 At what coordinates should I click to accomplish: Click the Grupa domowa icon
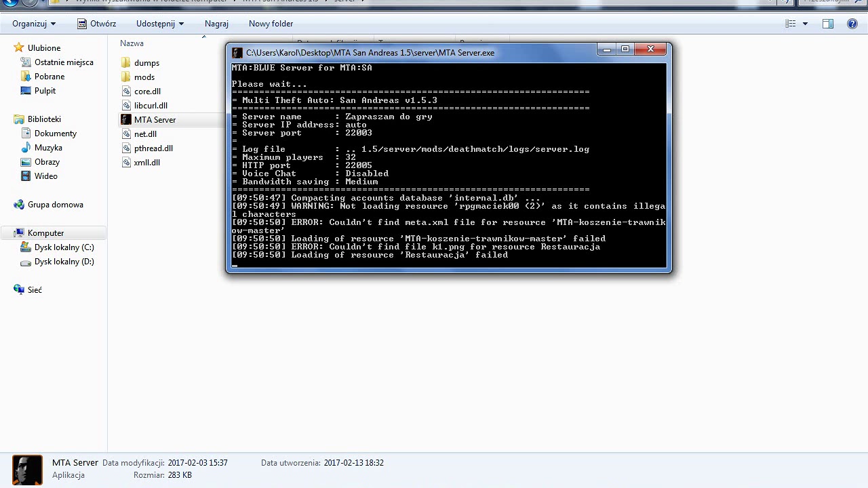point(19,204)
